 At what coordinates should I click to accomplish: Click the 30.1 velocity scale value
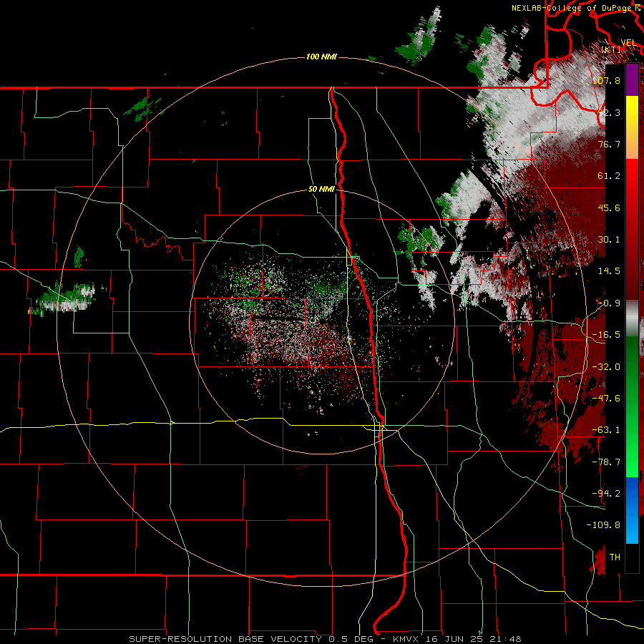[610, 240]
